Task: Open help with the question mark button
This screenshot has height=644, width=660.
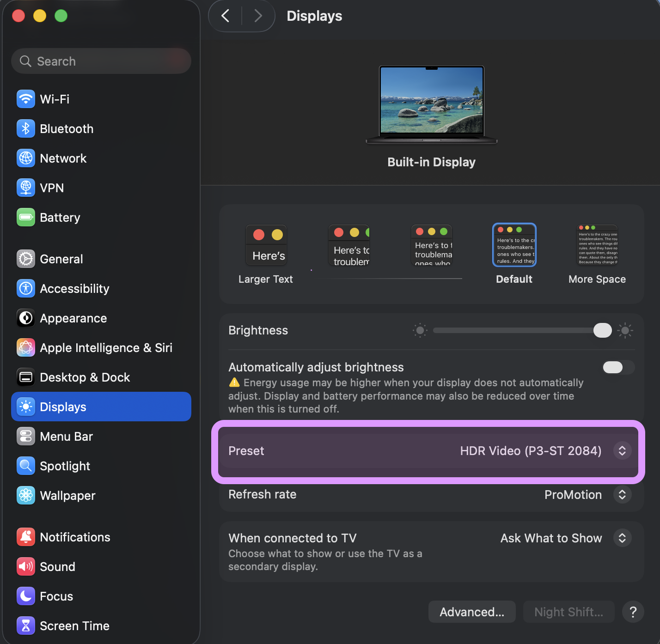Action: [633, 612]
